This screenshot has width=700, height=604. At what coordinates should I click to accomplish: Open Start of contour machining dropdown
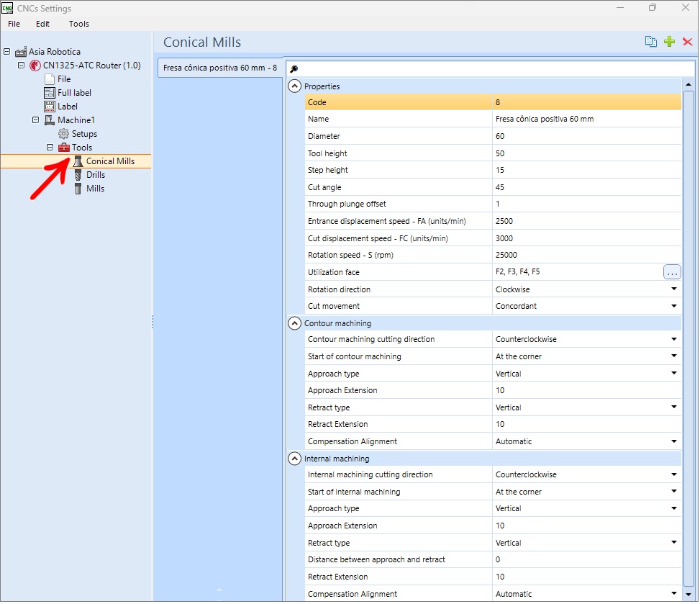pos(673,356)
